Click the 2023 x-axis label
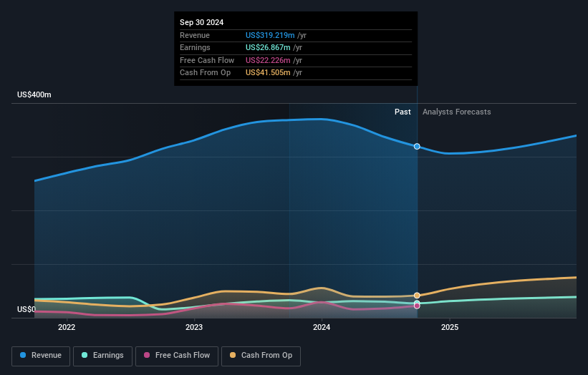The image size is (588, 375). point(194,328)
